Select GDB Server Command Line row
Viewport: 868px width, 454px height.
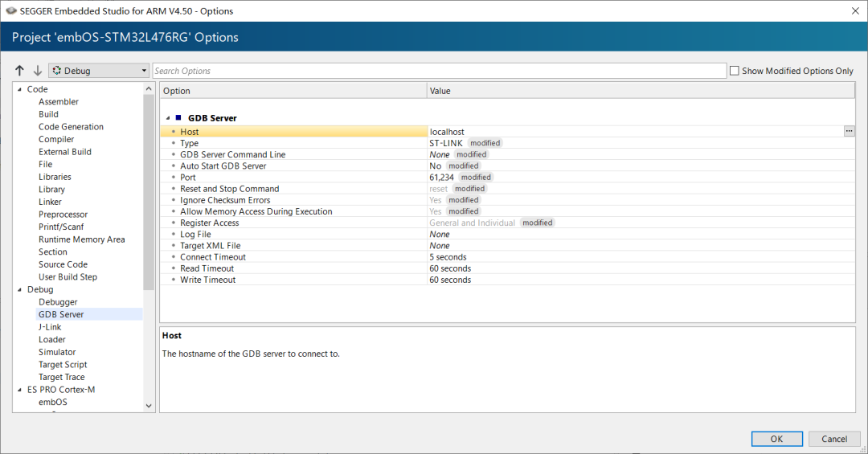tap(508, 154)
